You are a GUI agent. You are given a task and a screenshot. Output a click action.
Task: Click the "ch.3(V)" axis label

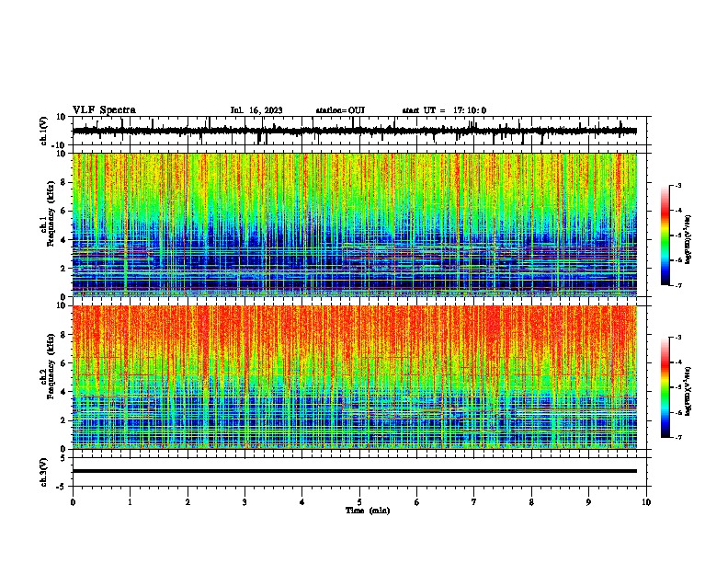(x=44, y=472)
